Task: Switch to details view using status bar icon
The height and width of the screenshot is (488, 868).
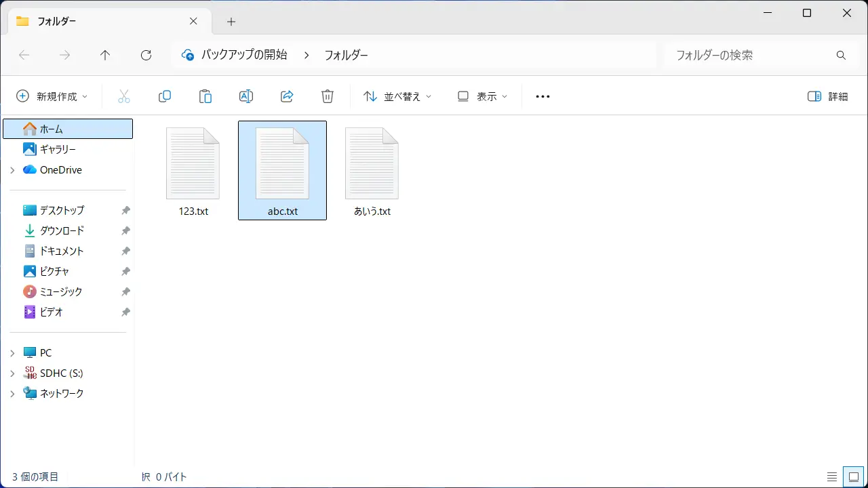Action: (833, 476)
